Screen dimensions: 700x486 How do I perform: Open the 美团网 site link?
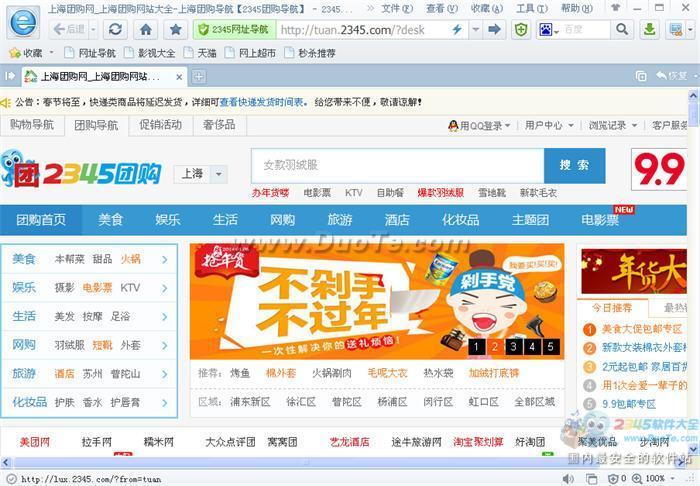34,442
